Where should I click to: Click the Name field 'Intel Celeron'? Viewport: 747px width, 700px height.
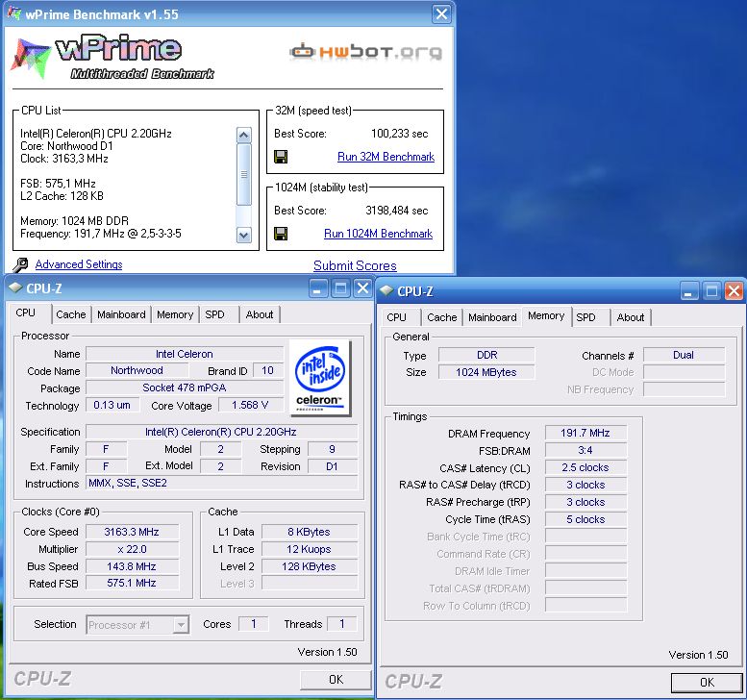185,354
